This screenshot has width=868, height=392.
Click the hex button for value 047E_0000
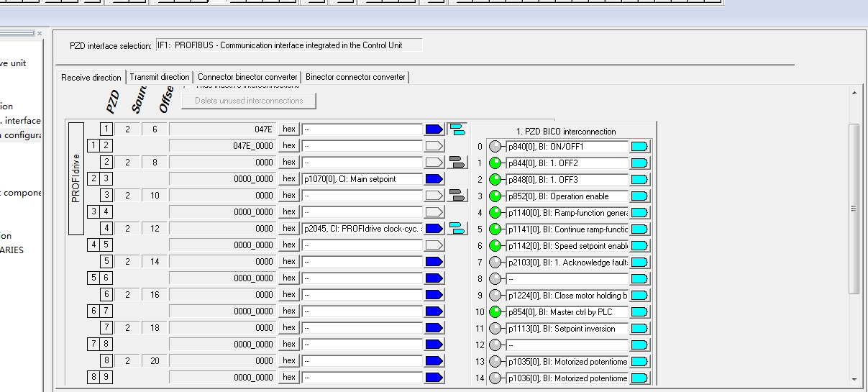click(x=288, y=145)
